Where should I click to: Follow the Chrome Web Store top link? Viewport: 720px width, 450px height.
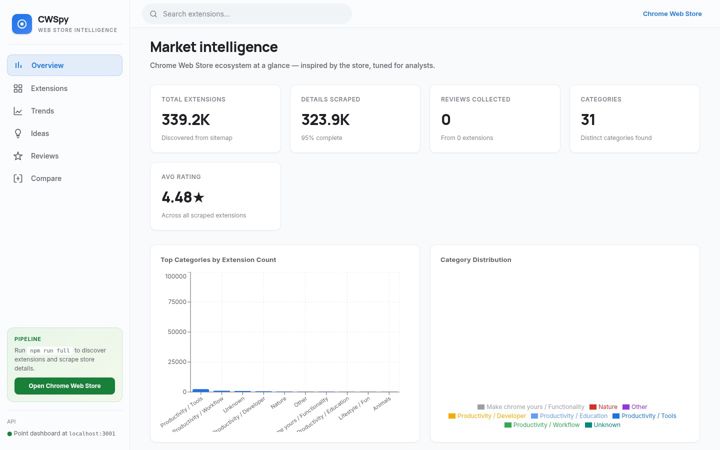(672, 14)
